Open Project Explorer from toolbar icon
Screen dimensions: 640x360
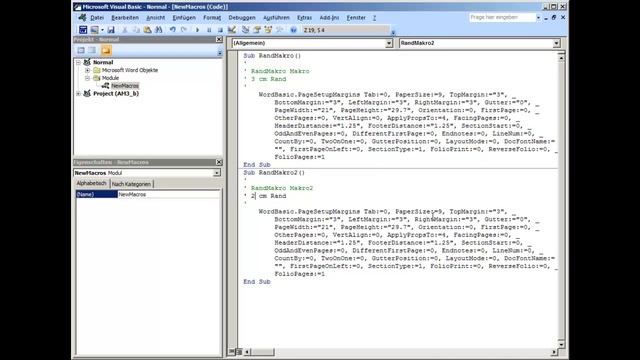click(245, 30)
